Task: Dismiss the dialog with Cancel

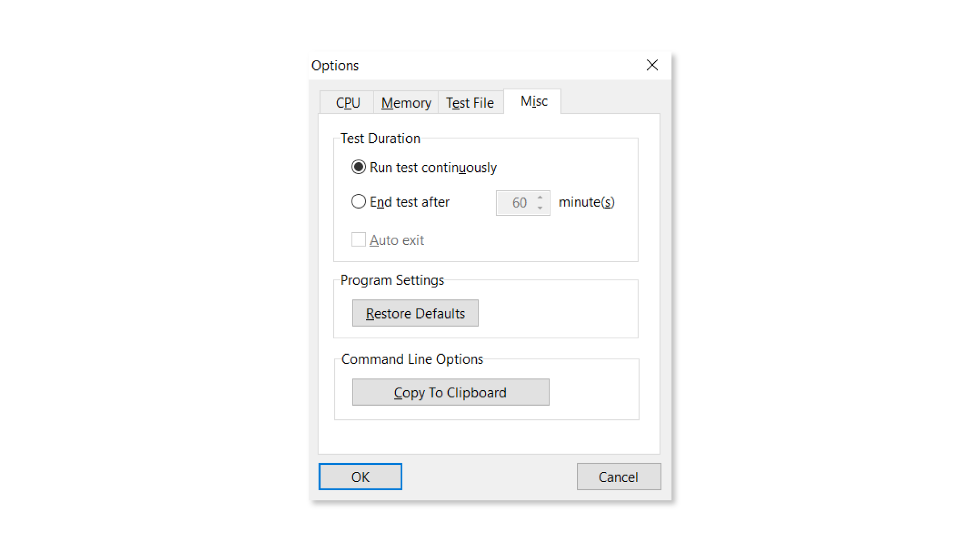Action: pyautogui.click(x=618, y=477)
